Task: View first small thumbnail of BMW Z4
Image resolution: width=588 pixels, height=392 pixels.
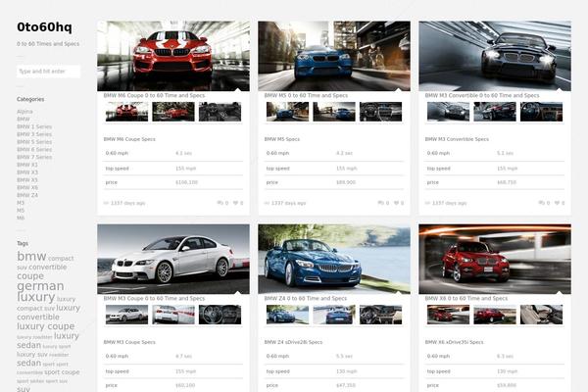Action: [287, 315]
